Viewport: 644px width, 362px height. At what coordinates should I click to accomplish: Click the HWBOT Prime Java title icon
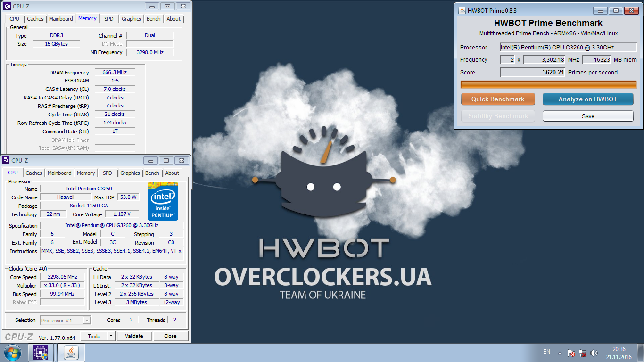coord(462,10)
